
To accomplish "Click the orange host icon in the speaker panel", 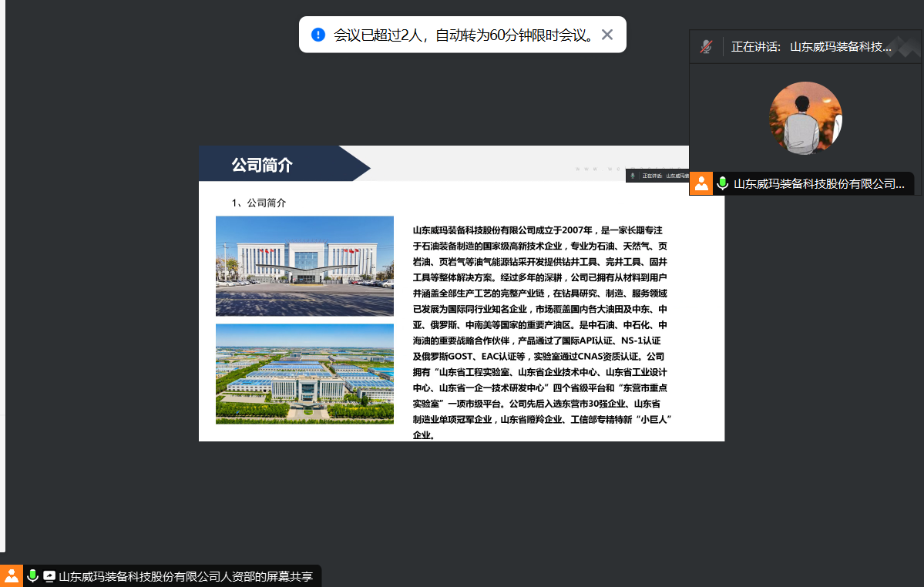I will click(x=701, y=183).
